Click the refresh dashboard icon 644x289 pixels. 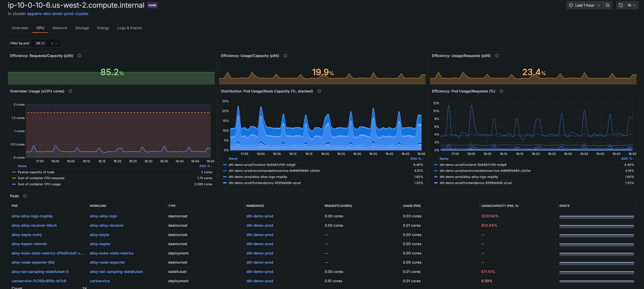click(x=621, y=5)
